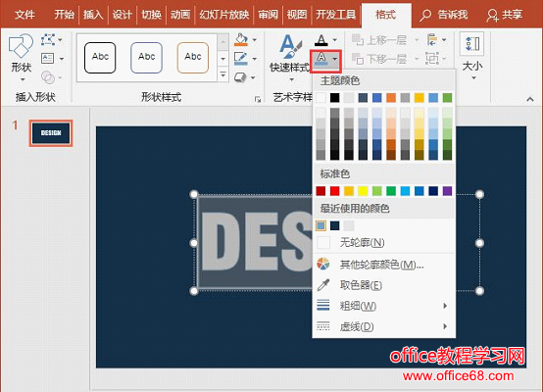
Task: Click the Group objects icon
Action: pos(431,59)
